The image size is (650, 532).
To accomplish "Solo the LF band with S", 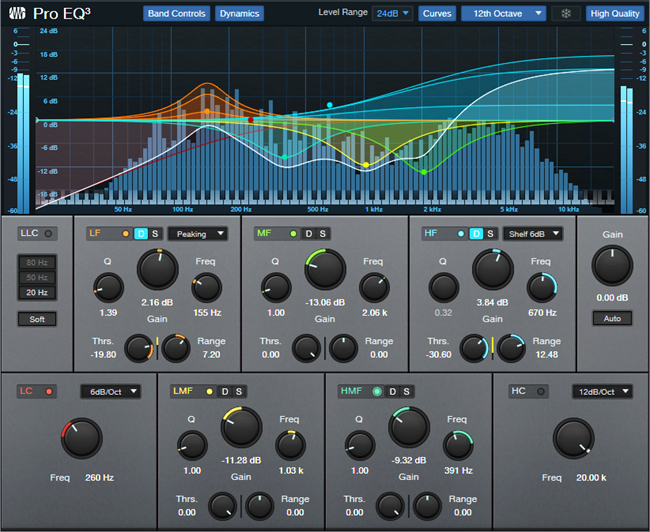I will tap(155, 234).
